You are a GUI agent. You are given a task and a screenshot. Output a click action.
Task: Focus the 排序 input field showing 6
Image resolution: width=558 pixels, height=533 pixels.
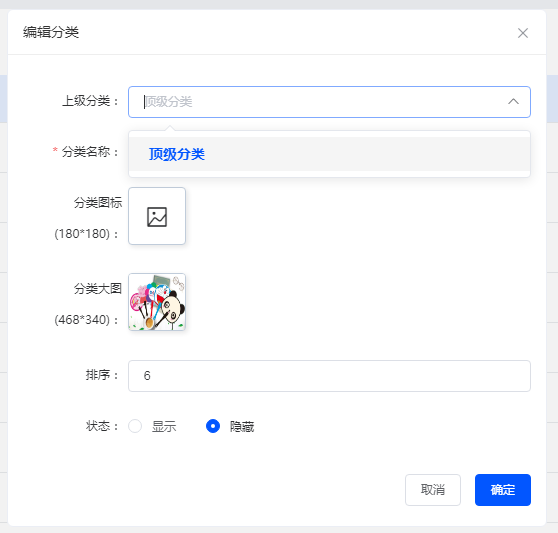[329, 376]
